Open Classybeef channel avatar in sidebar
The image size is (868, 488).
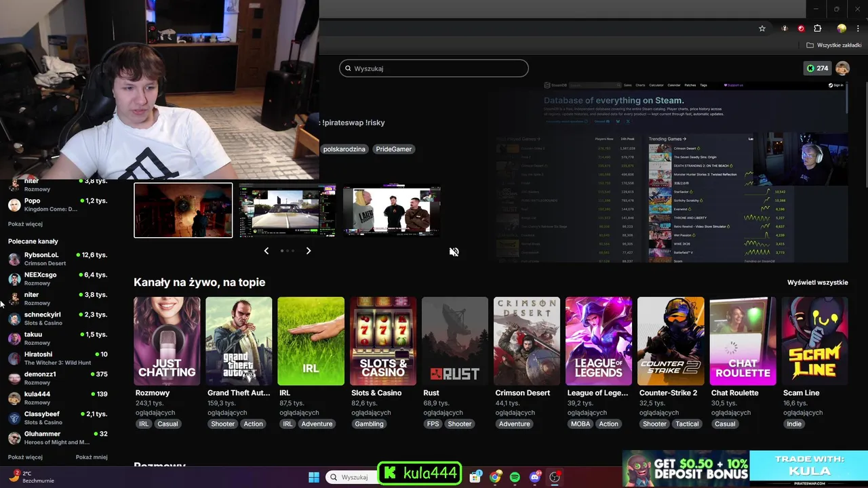coord(14,418)
